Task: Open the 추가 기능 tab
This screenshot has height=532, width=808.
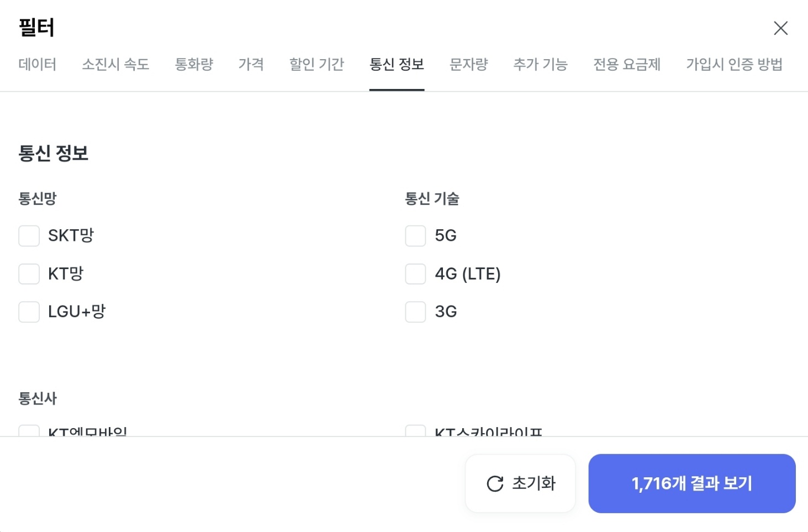Action: click(x=541, y=65)
